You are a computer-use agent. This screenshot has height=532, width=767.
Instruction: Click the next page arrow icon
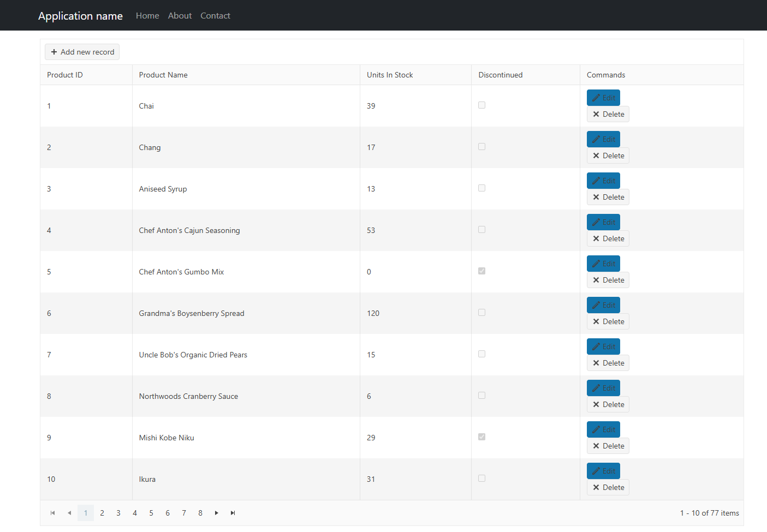point(216,513)
